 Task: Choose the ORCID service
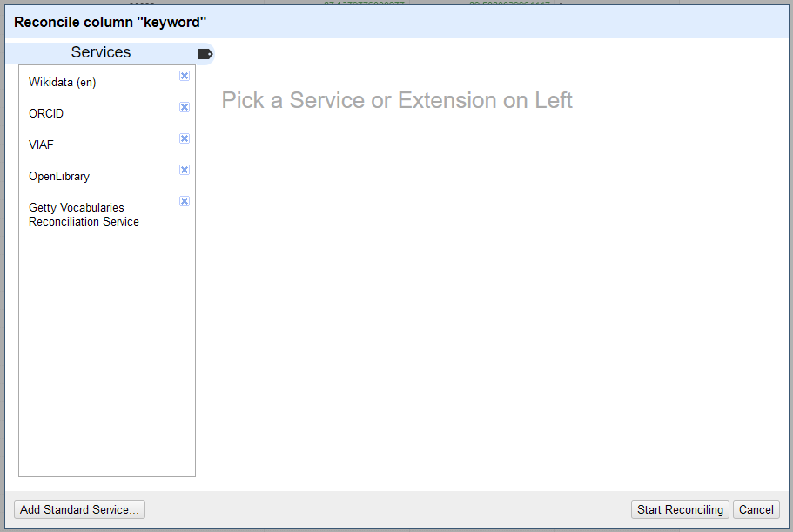point(46,114)
